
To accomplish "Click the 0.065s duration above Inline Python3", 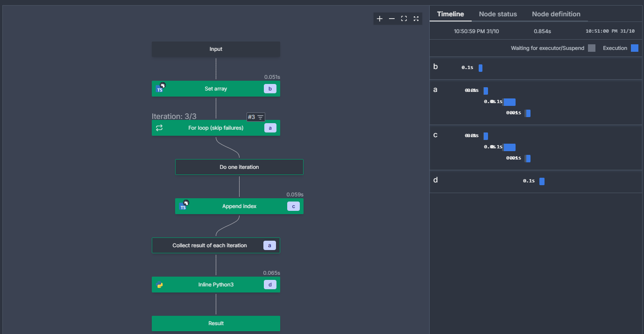I will pos(272,273).
